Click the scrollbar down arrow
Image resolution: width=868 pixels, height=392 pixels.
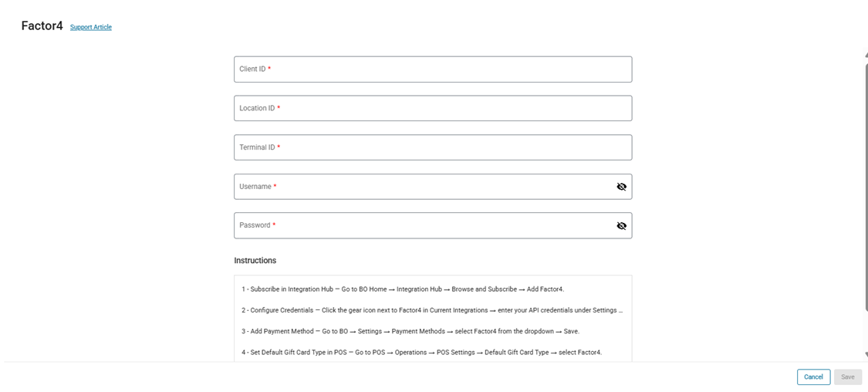tap(865, 355)
